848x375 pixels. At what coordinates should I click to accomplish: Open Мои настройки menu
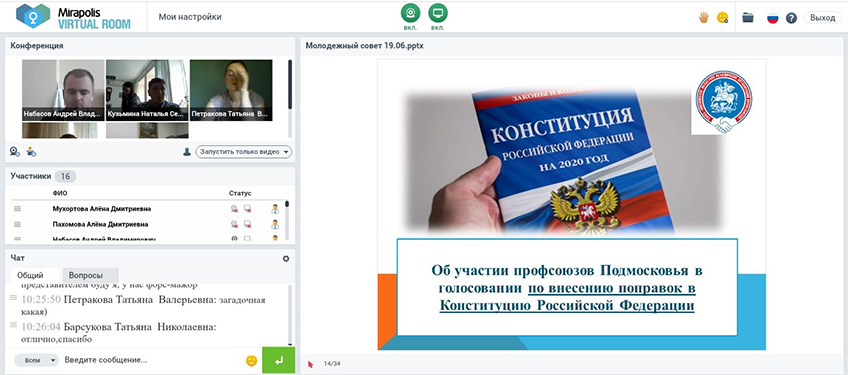[190, 17]
